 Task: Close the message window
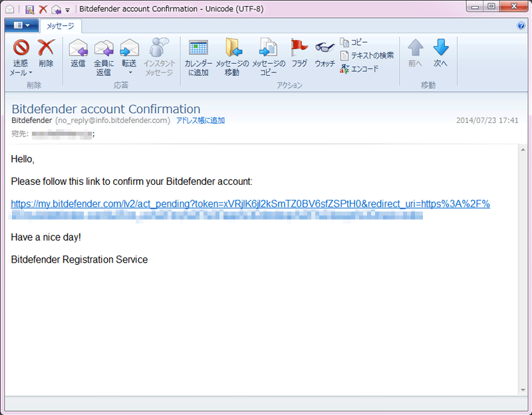click(x=514, y=7)
